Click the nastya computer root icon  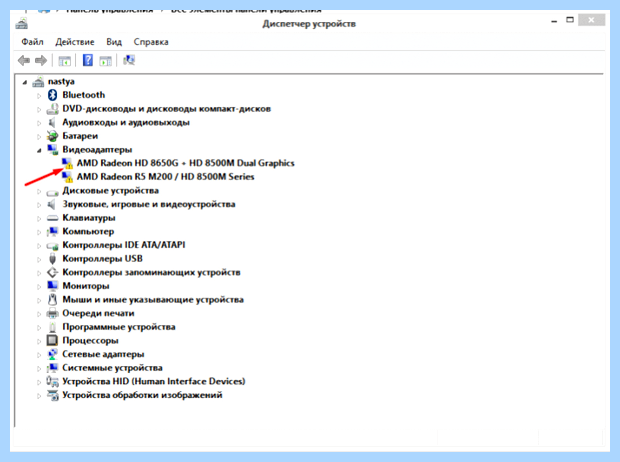pyautogui.click(x=38, y=82)
